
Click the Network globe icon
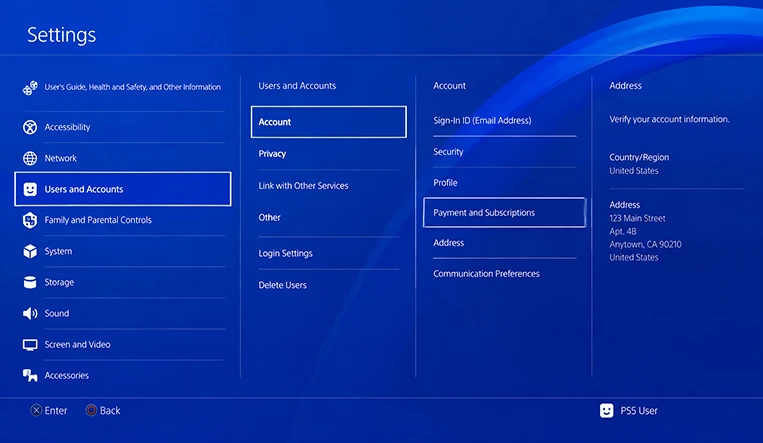point(30,158)
